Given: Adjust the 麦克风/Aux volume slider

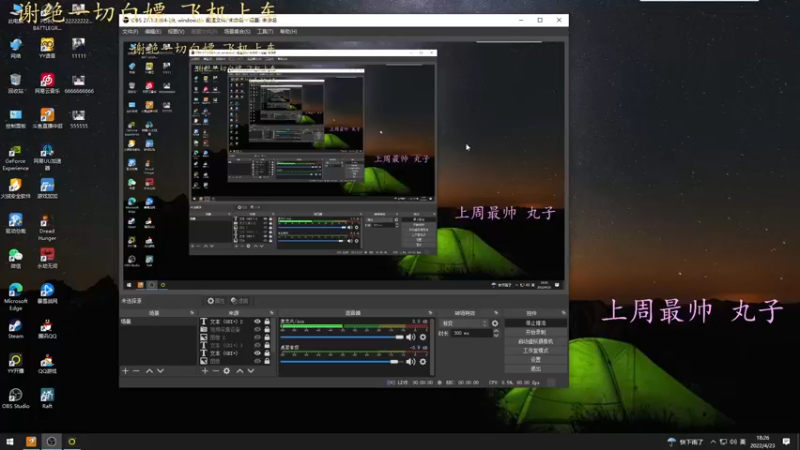Looking at the screenshot, I should click(342, 337).
